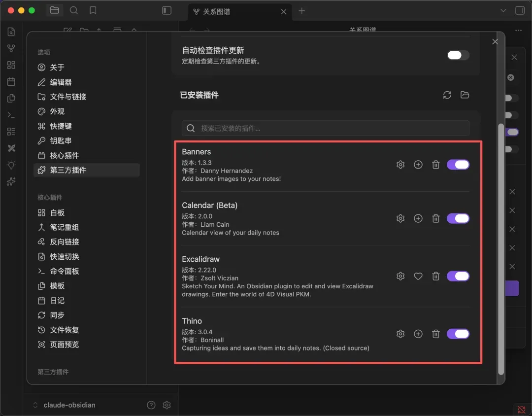The width and height of the screenshot is (532, 416).
Task: Click the plus icon for Thino plugin
Action: [x=418, y=334]
